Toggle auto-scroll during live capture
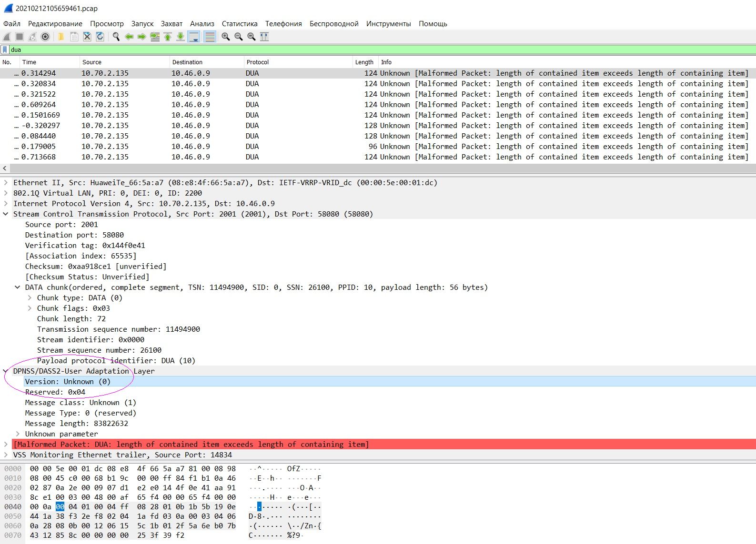756x544 pixels. click(194, 37)
